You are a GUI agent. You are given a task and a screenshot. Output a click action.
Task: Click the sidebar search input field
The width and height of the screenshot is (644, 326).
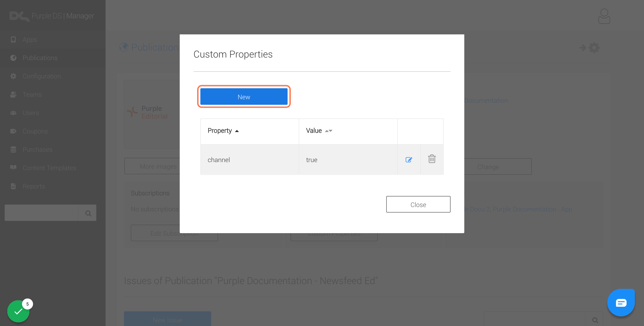[42, 213]
